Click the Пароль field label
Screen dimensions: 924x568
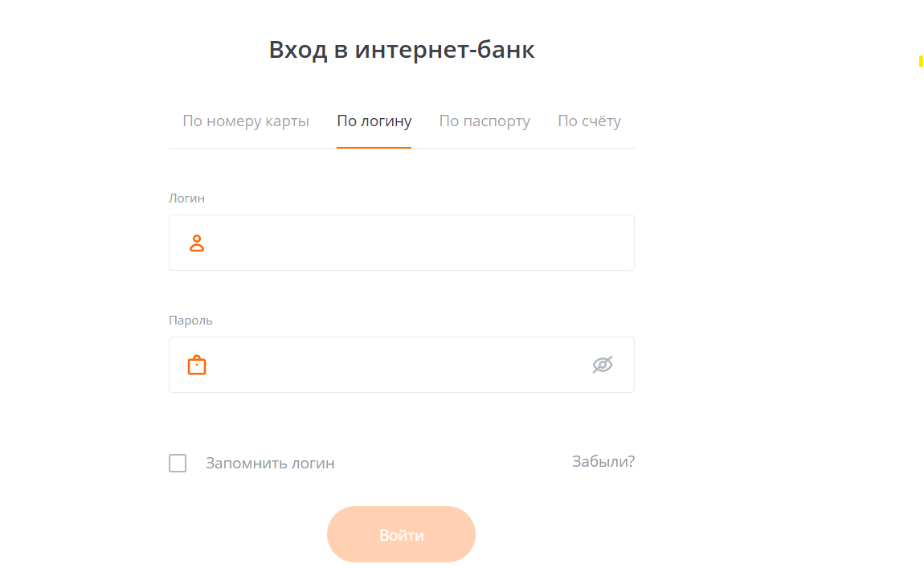190,321
